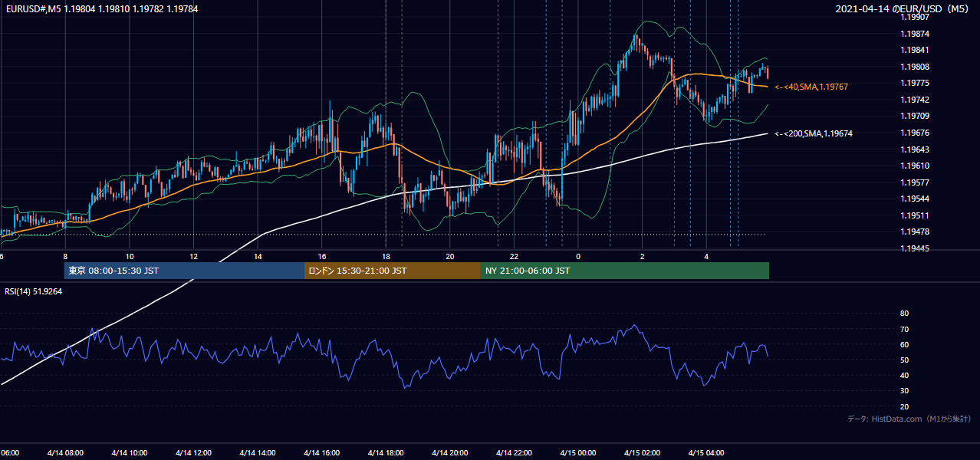
Task: Click RSI scale level 70
Action: (x=904, y=329)
